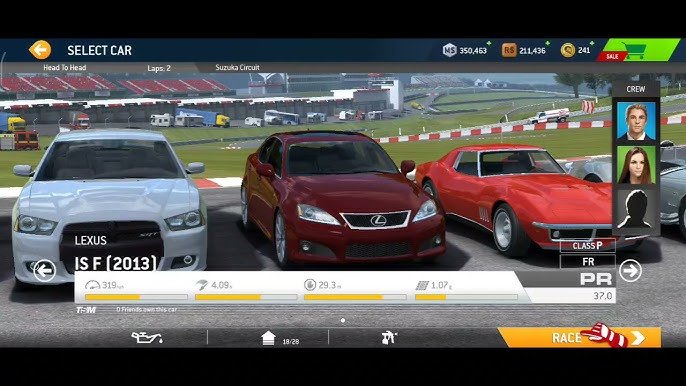The height and width of the screenshot is (386, 686).
Task: Go back using the orange arrow button
Action: 40,50
